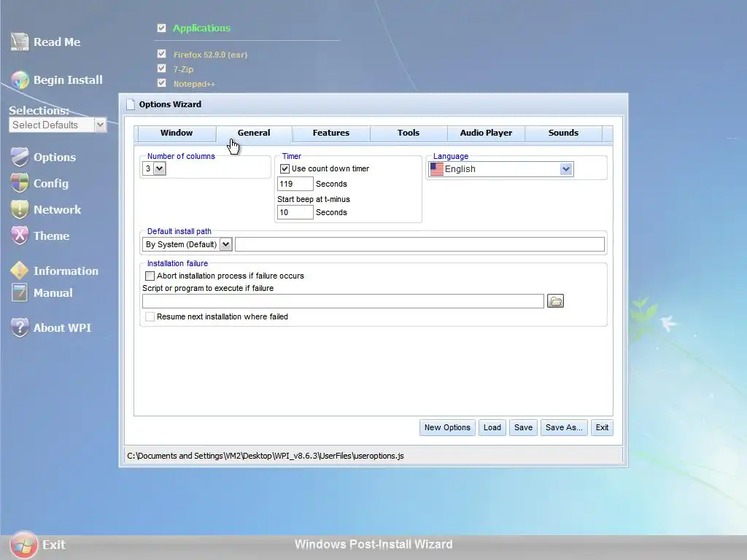Click the Windows Post-Install Wizard footer title
This screenshot has height=560, width=747.
tap(373, 544)
